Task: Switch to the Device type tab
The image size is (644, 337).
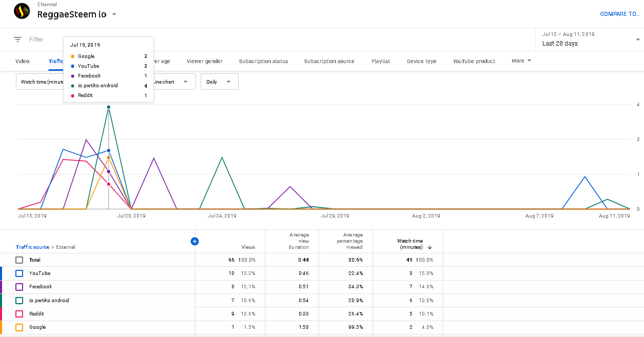Action: coord(422,61)
